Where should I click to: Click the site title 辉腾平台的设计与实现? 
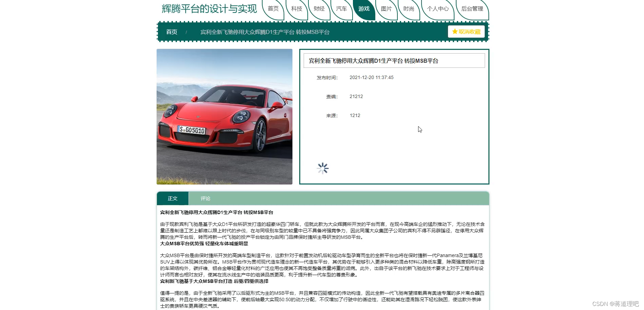(x=209, y=9)
